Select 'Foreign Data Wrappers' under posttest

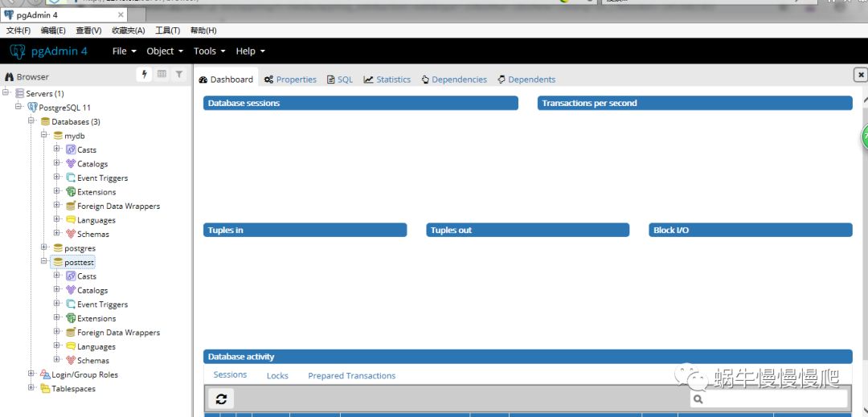118,333
